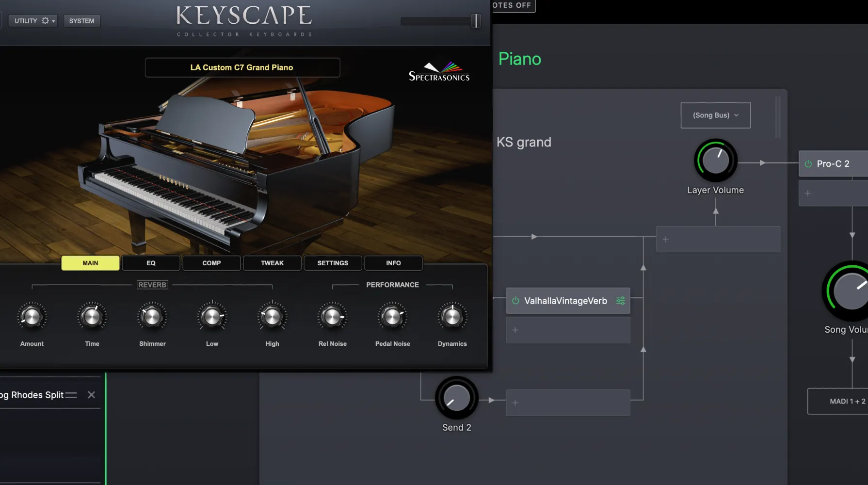Click the reverb Amount knob
The image size is (868, 485).
[32, 317]
